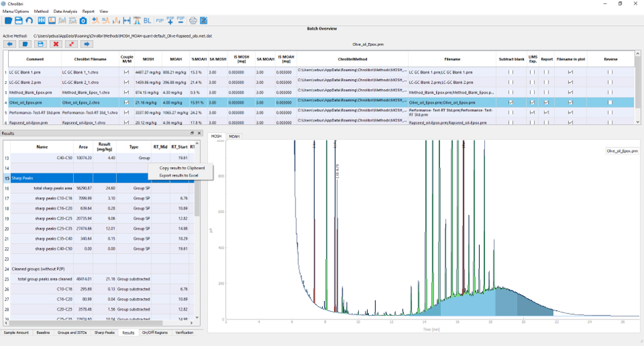Open the View menu
This screenshot has height=346, width=644.
(x=104, y=12)
